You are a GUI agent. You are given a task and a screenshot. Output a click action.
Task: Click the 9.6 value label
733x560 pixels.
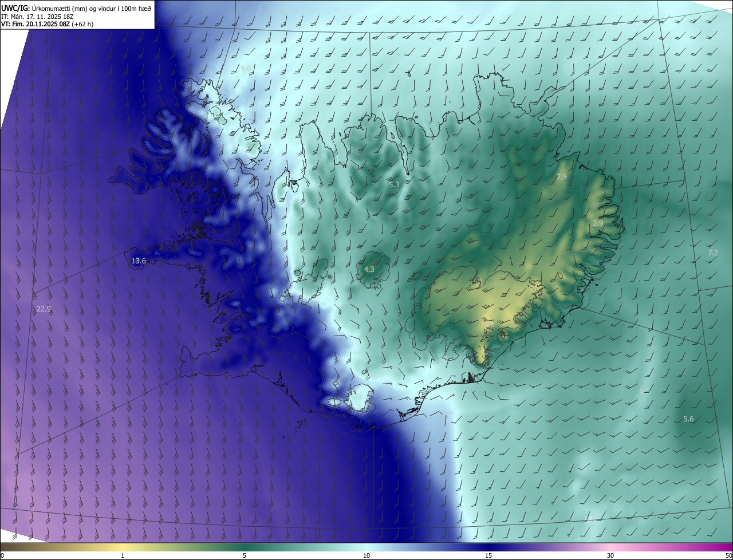click(x=246, y=69)
